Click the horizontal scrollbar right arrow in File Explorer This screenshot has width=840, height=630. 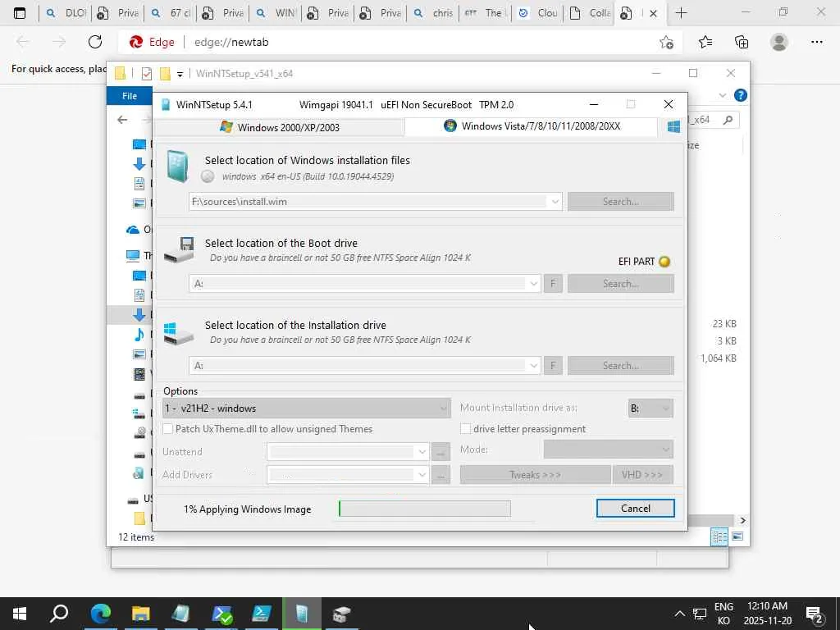pyautogui.click(x=742, y=520)
